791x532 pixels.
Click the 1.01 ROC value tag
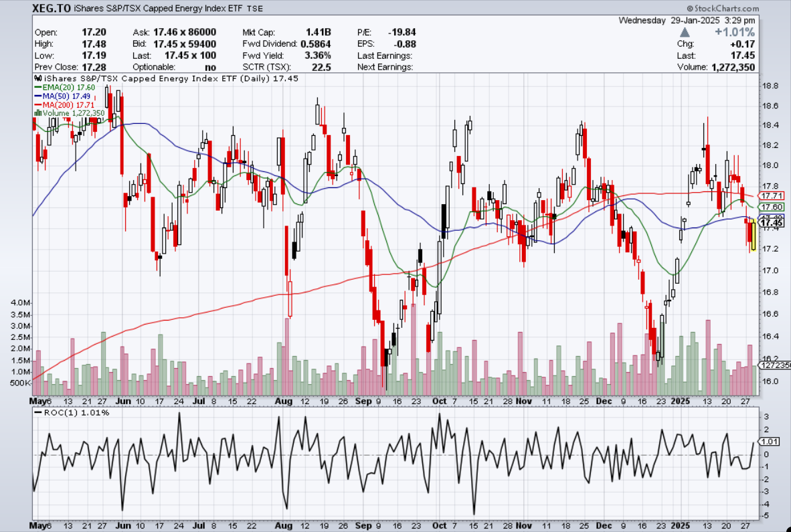click(x=770, y=442)
